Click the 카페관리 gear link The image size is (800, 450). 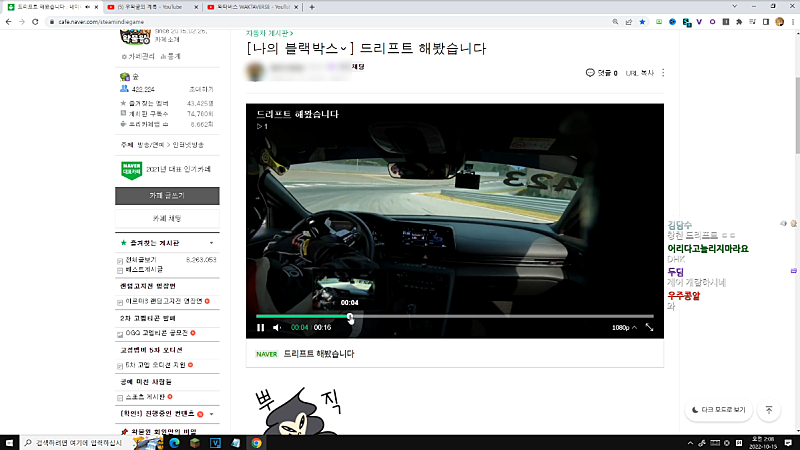[138, 57]
